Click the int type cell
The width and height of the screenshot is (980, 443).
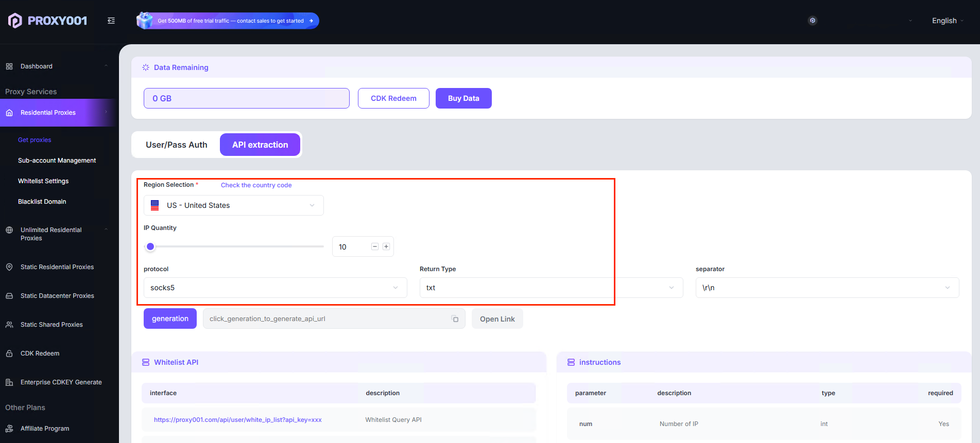(824, 424)
